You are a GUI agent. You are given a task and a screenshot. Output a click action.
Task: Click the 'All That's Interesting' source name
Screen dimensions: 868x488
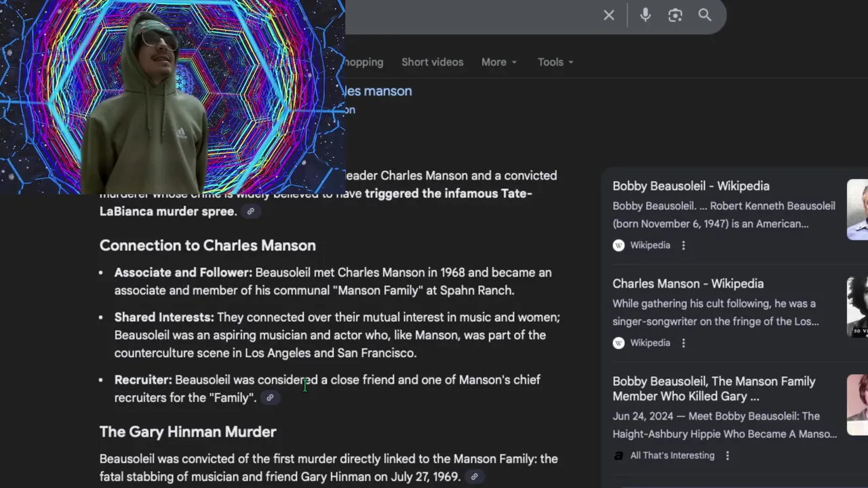pyautogui.click(x=673, y=455)
